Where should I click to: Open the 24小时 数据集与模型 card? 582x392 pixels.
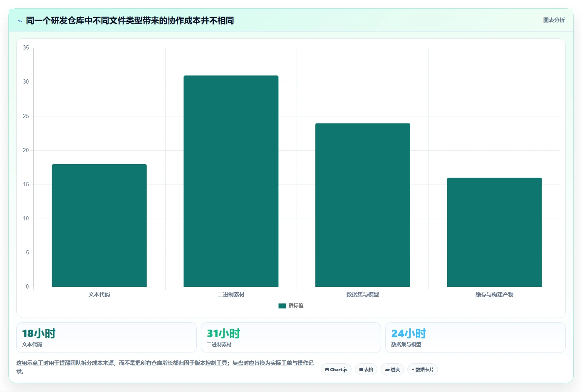476,338
